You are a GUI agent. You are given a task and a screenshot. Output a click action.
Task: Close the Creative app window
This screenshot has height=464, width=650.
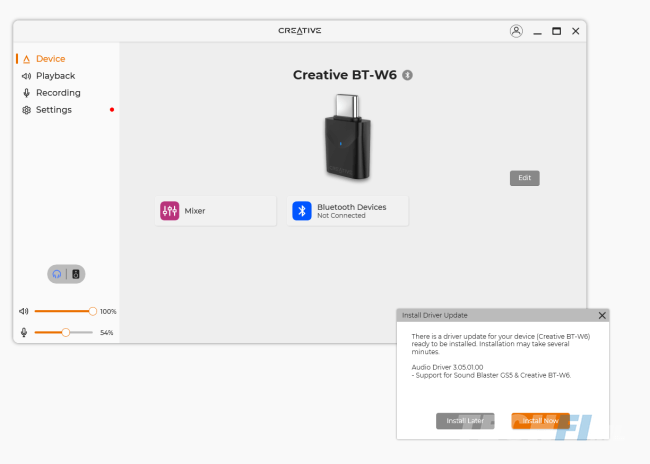(575, 31)
